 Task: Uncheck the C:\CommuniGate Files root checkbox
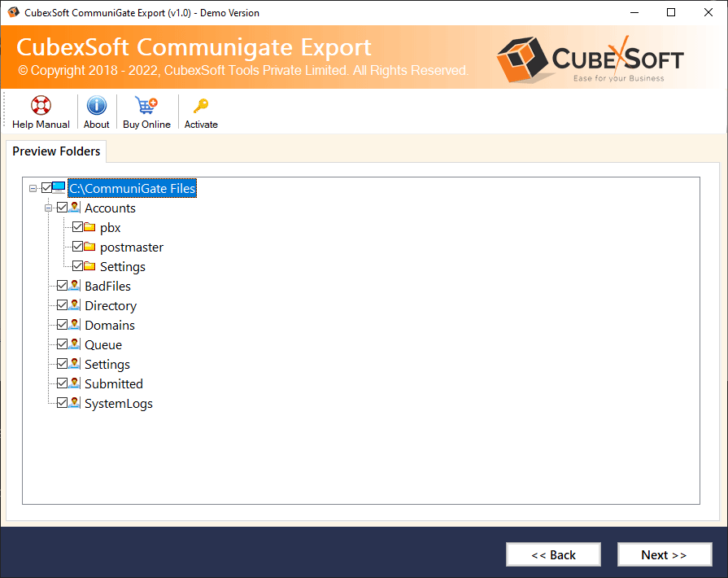point(46,188)
